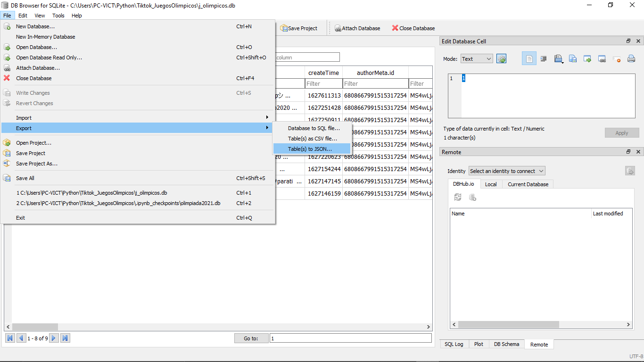Screen dimensions: 644x362
Task: Export cell contents to a file
Action: coord(572,58)
